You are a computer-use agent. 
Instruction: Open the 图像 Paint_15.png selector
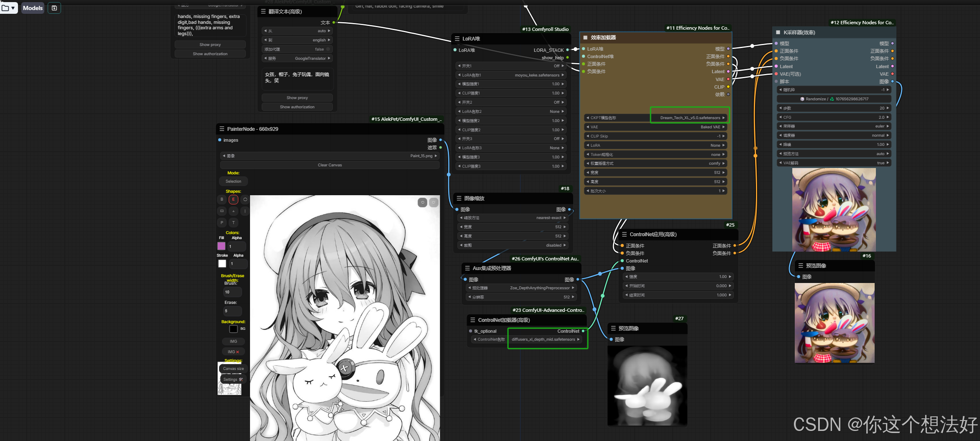(x=329, y=156)
